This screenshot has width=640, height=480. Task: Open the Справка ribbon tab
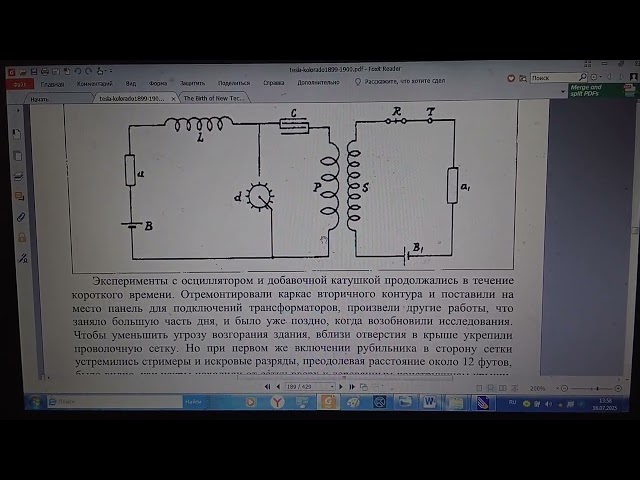(x=273, y=82)
